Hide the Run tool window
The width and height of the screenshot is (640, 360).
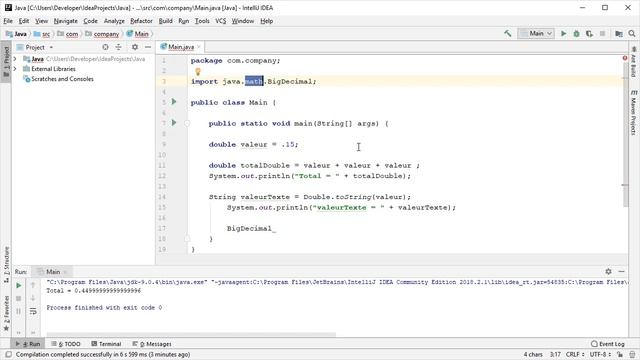621,271
